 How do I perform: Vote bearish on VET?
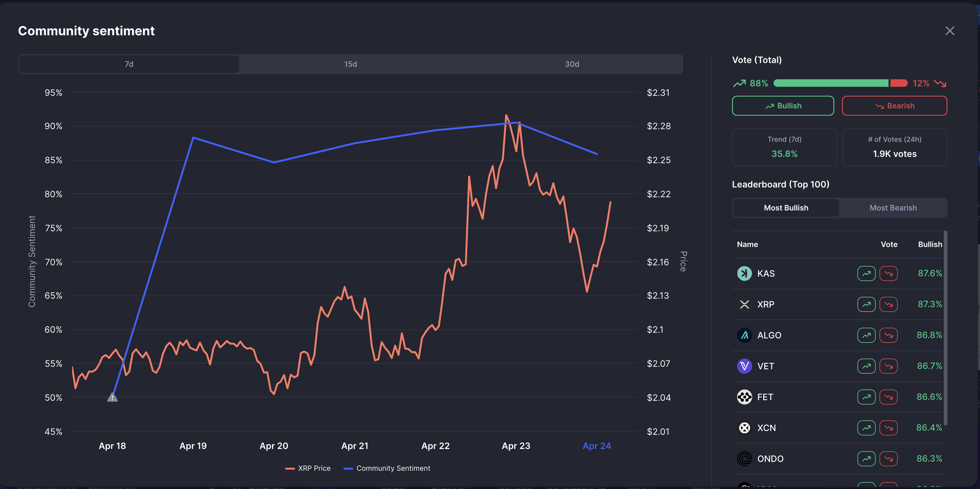coord(888,366)
